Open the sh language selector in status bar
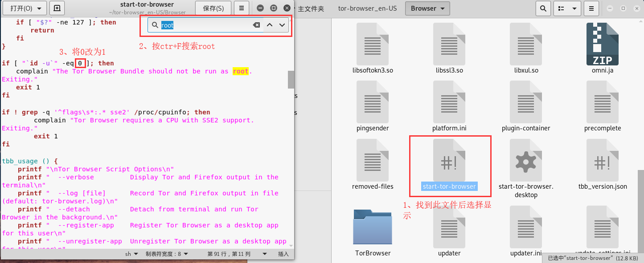 131,254
